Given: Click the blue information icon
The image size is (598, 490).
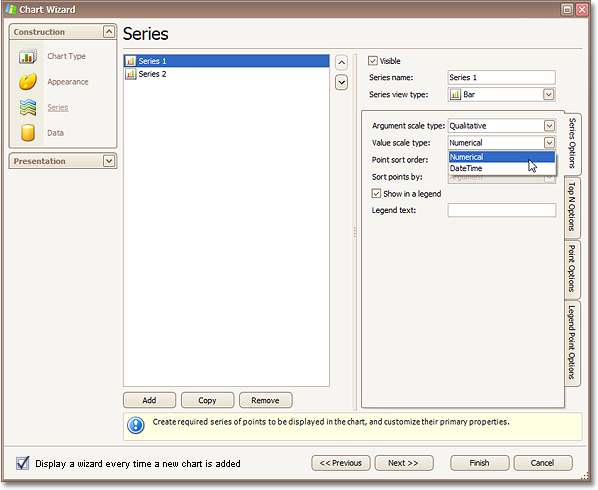Looking at the screenshot, I should pyautogui.click(x=135, y=425).
